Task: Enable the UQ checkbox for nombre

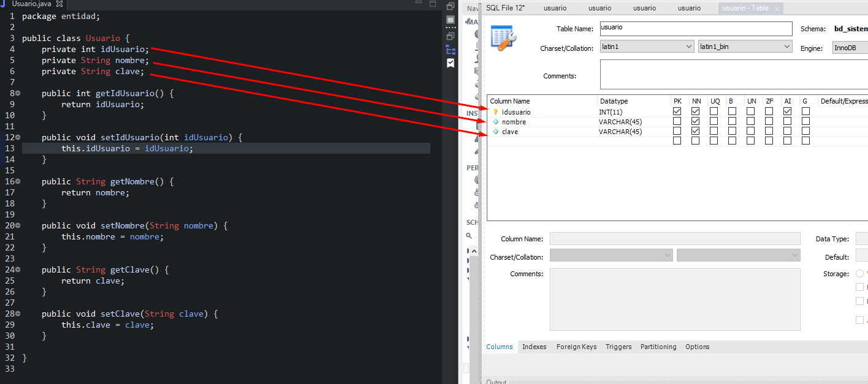Action: click(x=714, y=121)
